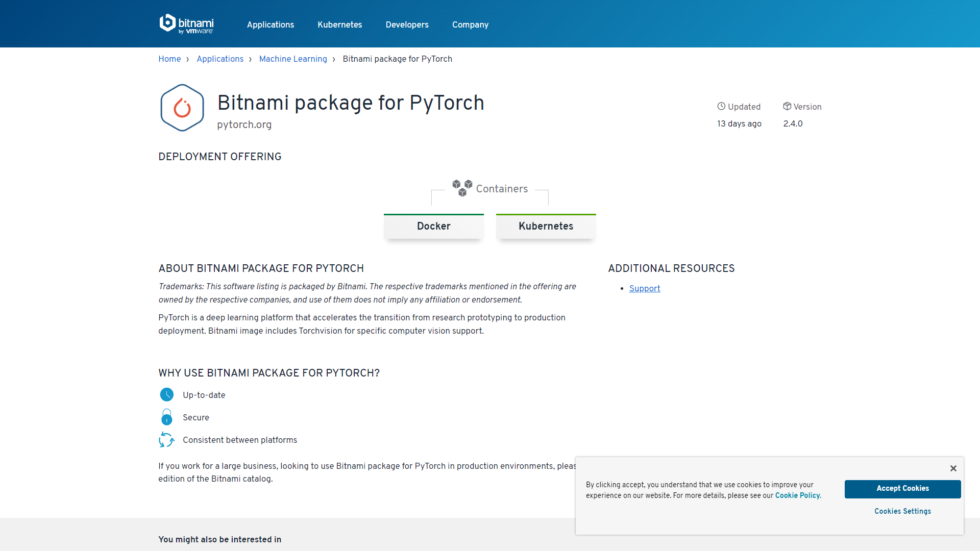Dismiss the cookie banner with the X
Screen dimensions: 980x551
[x=953, y=468]
